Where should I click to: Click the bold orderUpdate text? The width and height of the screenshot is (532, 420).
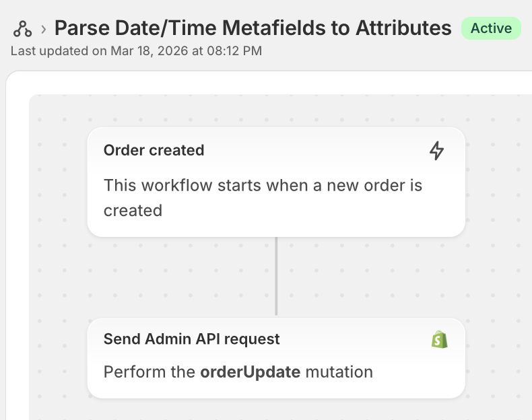(250, 372)
